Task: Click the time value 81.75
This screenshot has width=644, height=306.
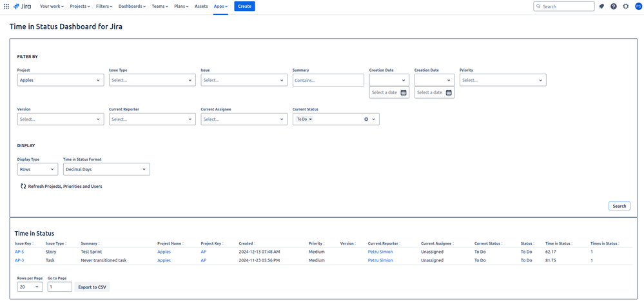Action: [x=551, y=260]
